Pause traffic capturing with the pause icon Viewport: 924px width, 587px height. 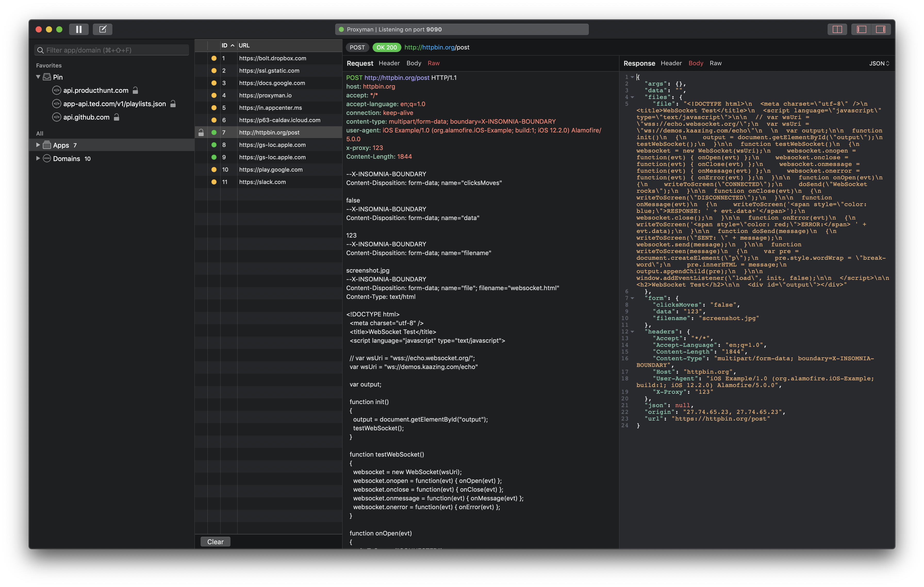click(x=79, y=29)
